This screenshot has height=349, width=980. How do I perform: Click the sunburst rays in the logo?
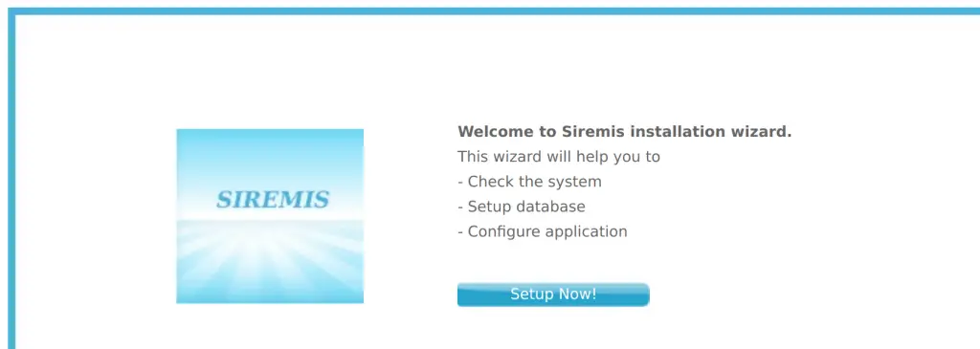270,262
